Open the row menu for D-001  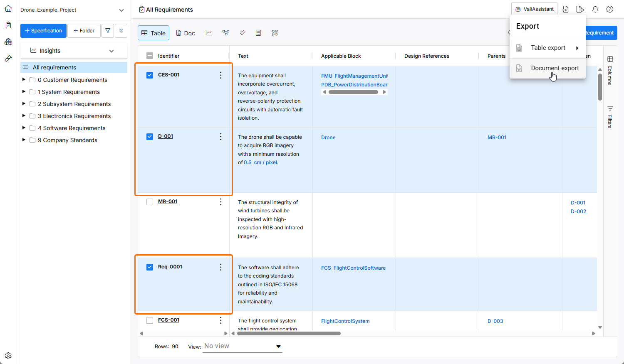(x=220, y=137)
